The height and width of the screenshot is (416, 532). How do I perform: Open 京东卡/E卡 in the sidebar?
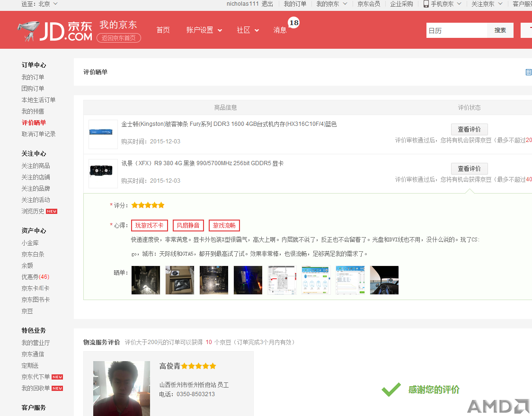click(x=35, y=288)
